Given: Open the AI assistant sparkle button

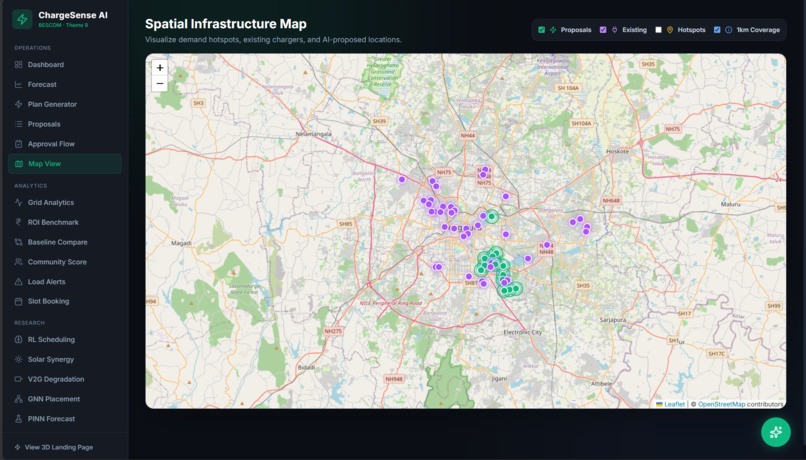Looking at the screenshot, I should (x=776, y=432).
